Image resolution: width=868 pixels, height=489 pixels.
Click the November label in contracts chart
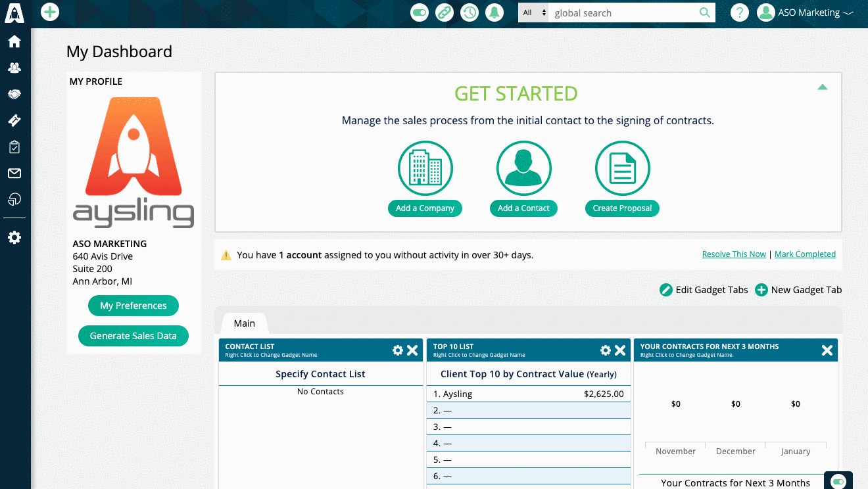pos(675,452)
